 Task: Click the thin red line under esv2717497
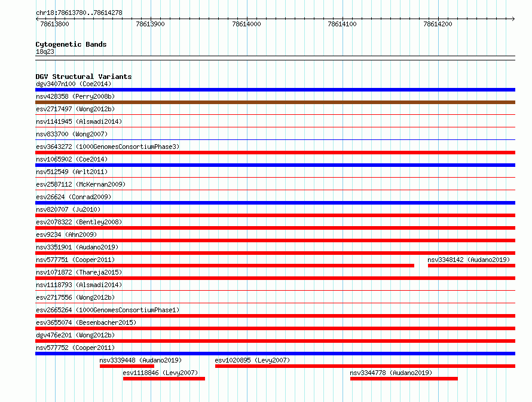275,115
